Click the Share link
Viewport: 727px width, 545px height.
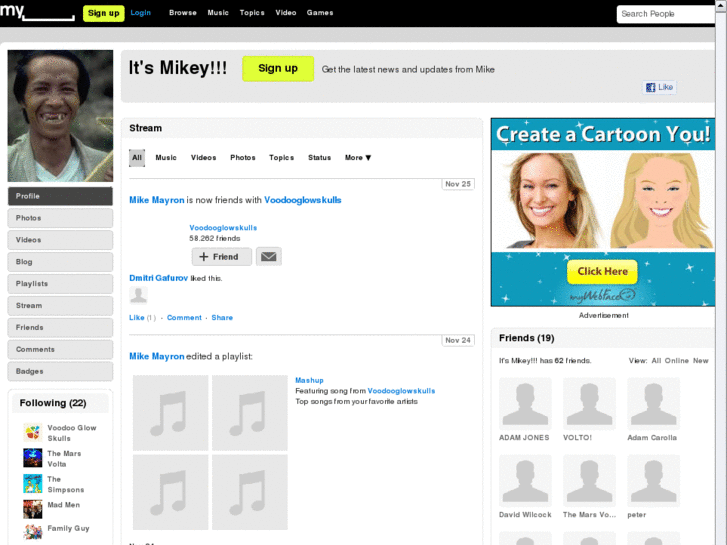[222, 318]
